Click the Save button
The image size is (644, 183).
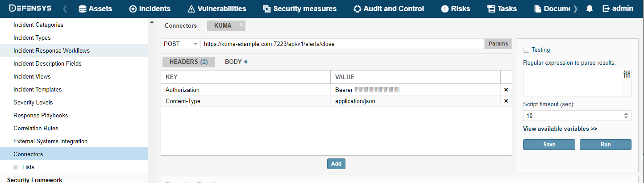coord(549,145)
